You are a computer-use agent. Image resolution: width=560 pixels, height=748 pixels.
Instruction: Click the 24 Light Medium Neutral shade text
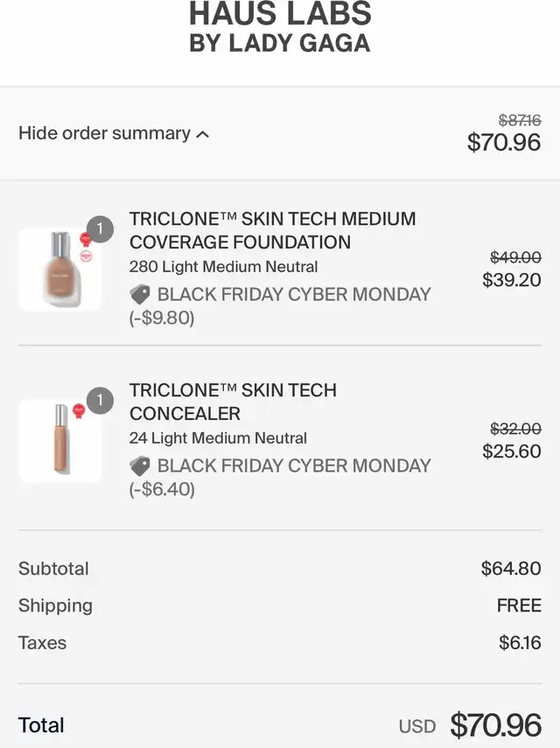point(218,438)
